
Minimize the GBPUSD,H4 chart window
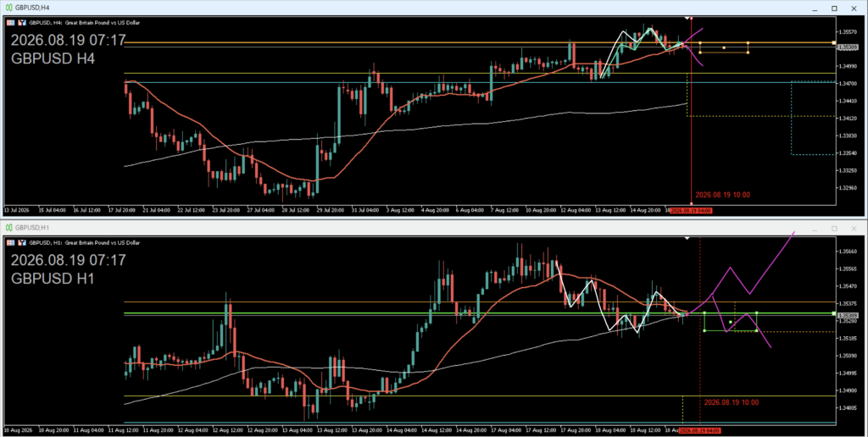click(815, 8)
